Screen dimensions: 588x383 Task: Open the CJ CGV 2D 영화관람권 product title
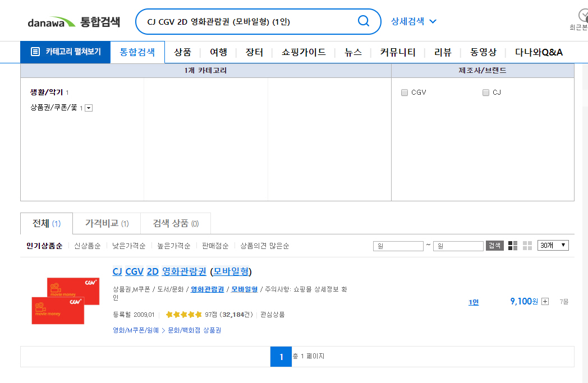point(182,271)
